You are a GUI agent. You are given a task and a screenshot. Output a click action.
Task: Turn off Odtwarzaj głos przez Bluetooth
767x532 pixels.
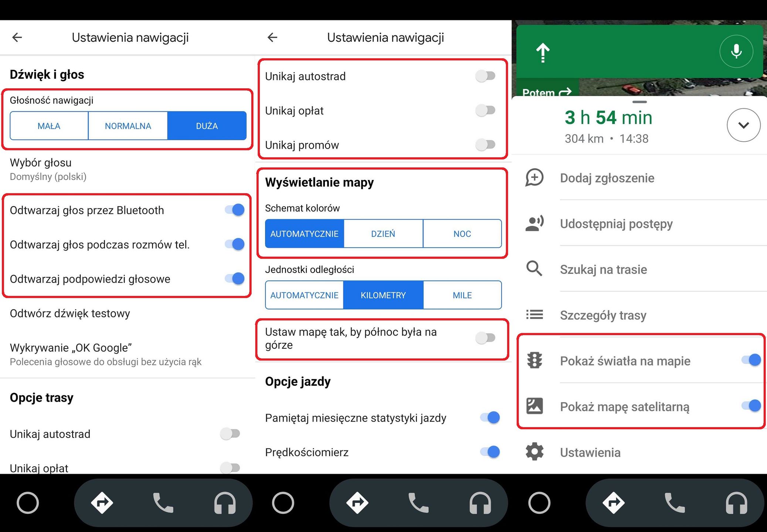coord(235,210)
